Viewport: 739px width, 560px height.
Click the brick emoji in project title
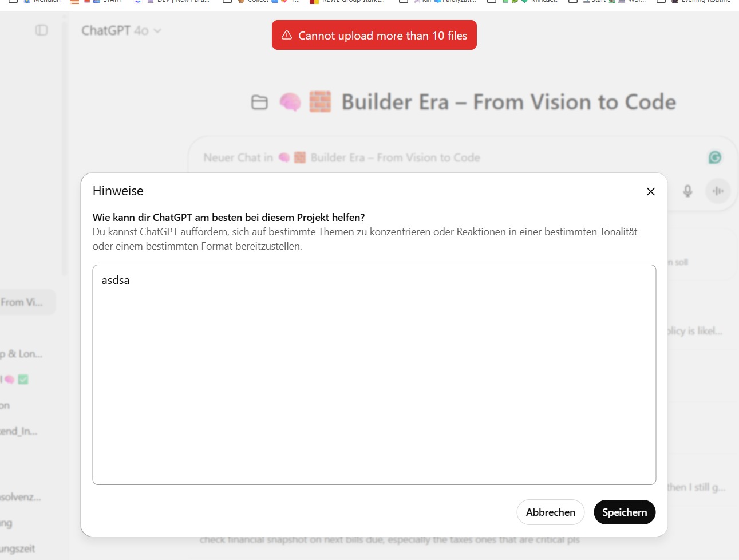320,102
